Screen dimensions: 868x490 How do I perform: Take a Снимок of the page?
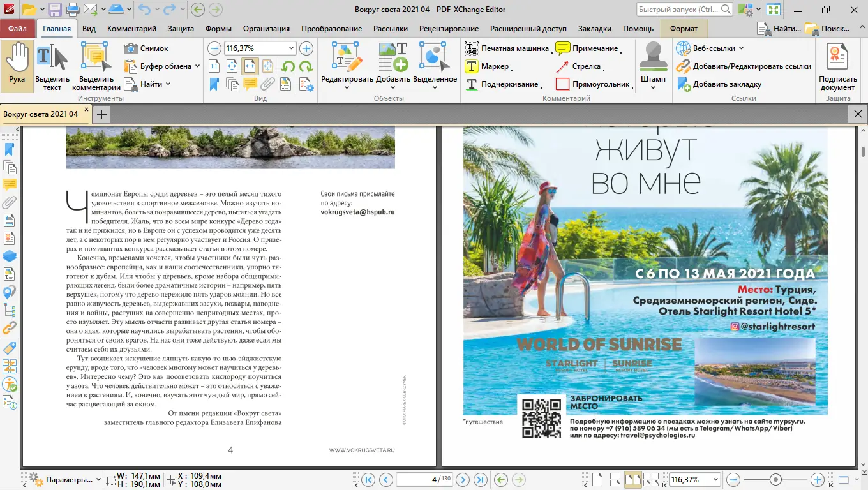146,48
